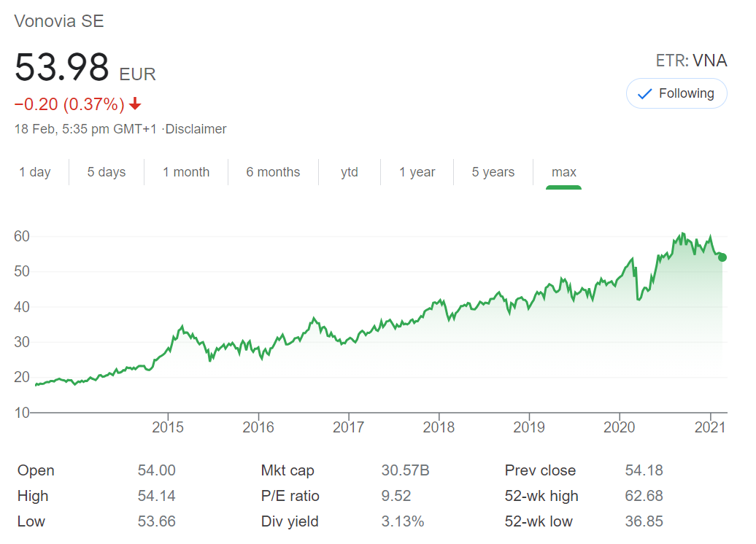Show the ytd chart range
This screenshot has width=756, height=544.
click(x=349, y=172)
